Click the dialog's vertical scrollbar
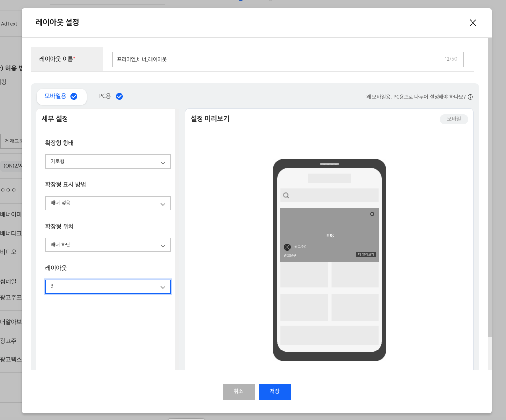Screen dimensions: 506x420 [489, 187]
